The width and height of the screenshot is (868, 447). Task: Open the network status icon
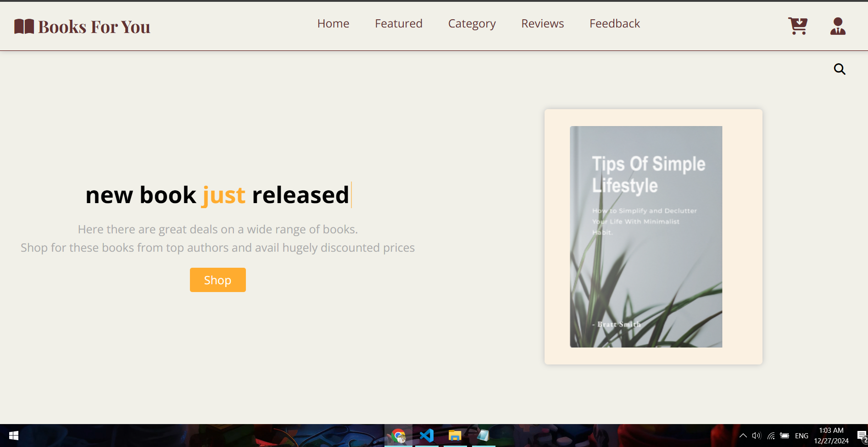pyautogui.click(x=771, y=436)
